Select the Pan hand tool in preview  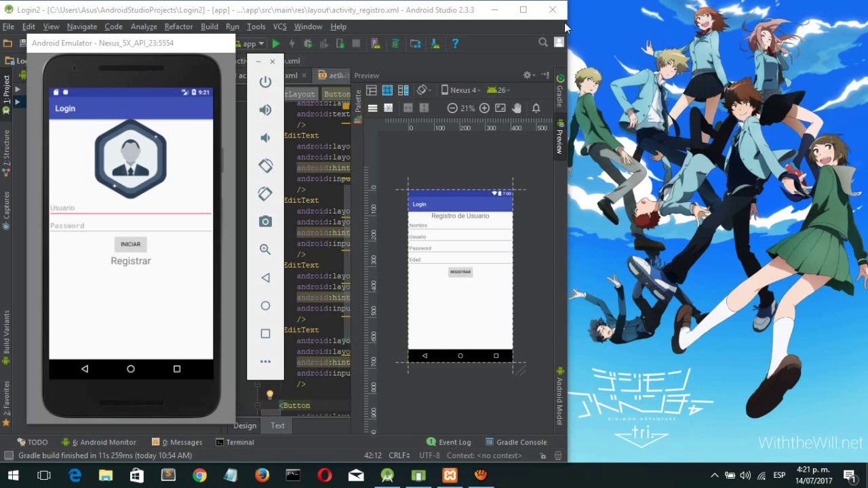pos(517,108)
